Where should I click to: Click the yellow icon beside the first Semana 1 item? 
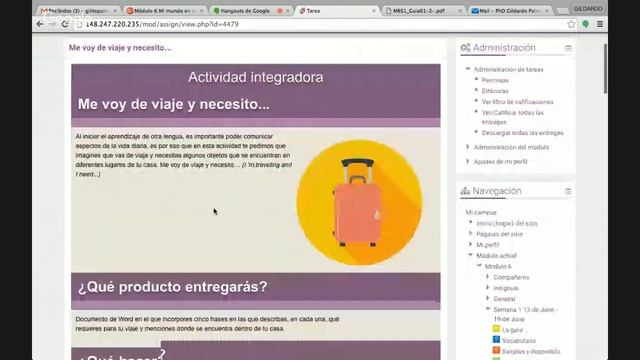(x=496, y=329)
